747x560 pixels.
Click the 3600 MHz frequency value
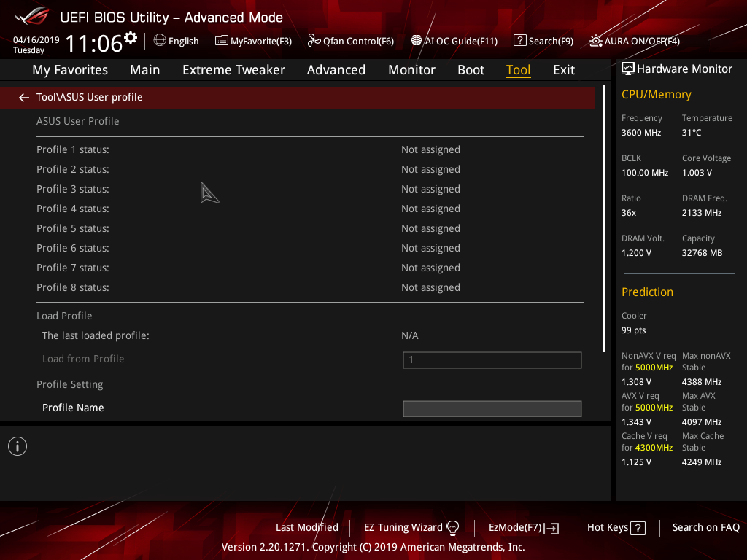[x=641, y=133]
